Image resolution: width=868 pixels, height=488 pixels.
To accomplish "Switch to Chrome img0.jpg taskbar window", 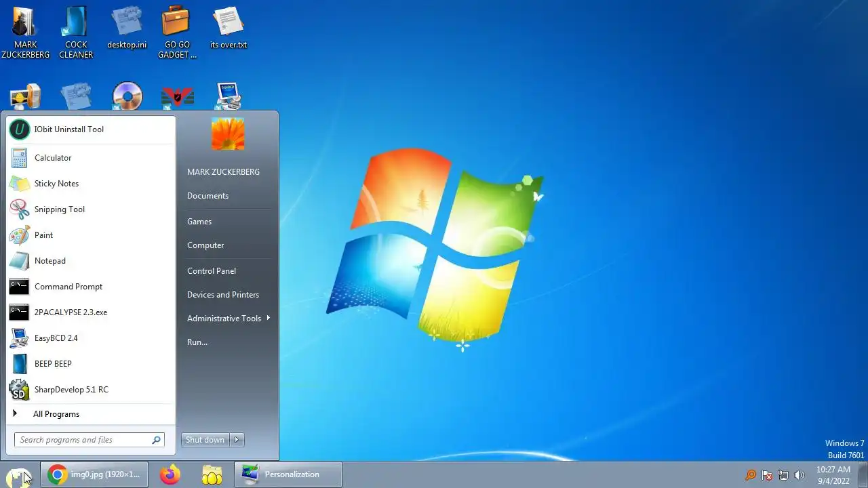I will click(x=94, y=474).
